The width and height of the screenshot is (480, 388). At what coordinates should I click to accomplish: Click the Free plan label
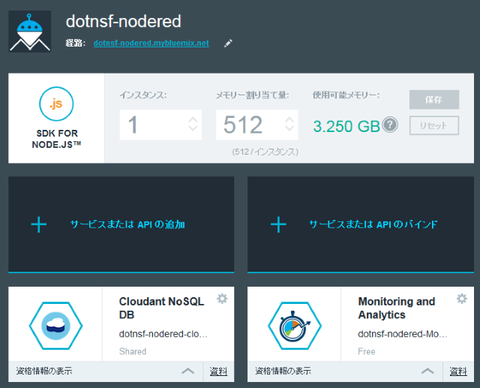tap(367, 351)
